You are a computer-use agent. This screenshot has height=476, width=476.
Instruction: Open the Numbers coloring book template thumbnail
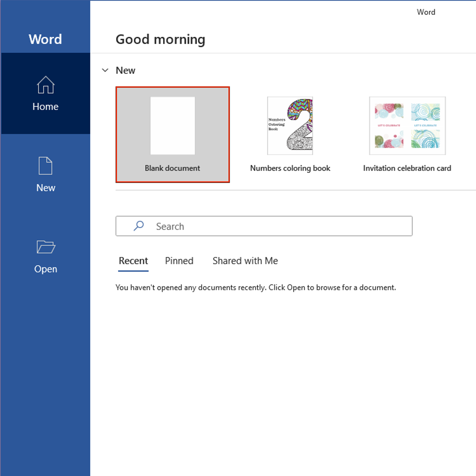(x=290, y=126)
